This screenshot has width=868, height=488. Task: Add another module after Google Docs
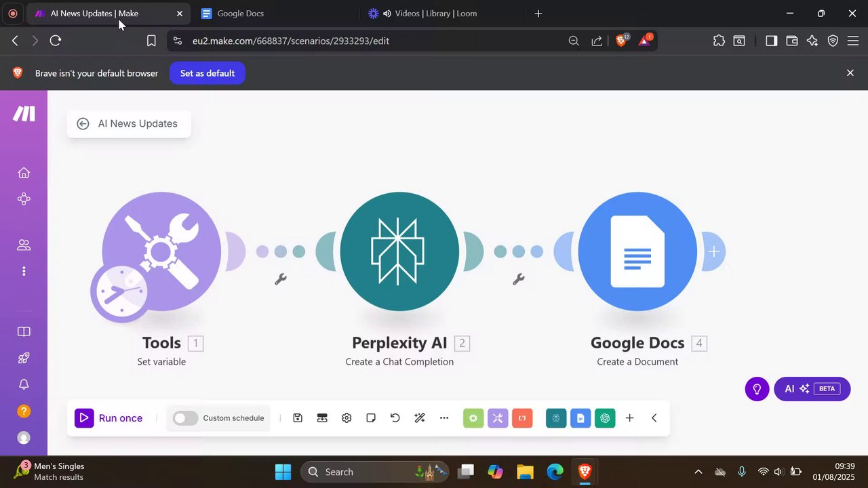(x=713, y=251)
